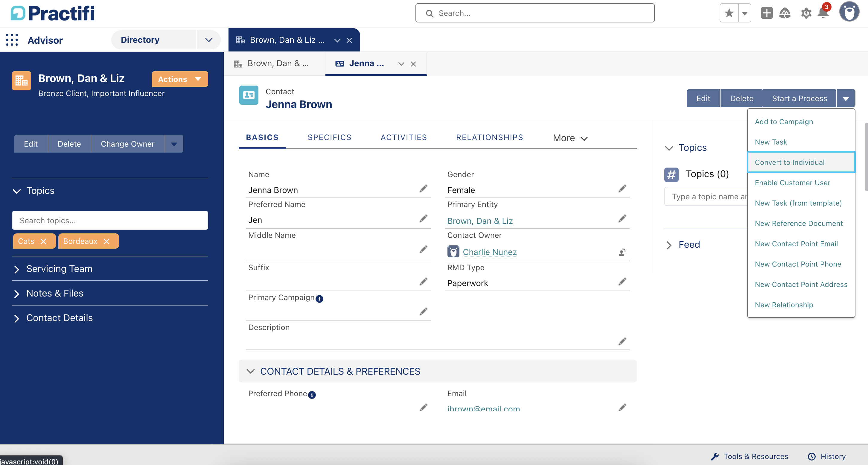Open the More tabs dropdown
Image resolution: width=868 pixels, height=465 pixels.
570,138
